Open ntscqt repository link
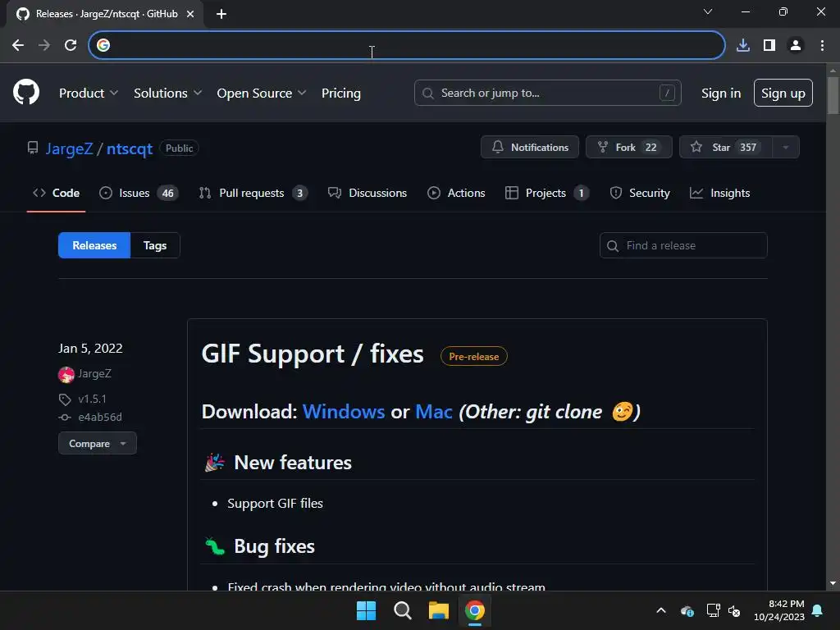The width and height of the screenshot is (840, 630). pyautogui.click(x=130, y=148)
